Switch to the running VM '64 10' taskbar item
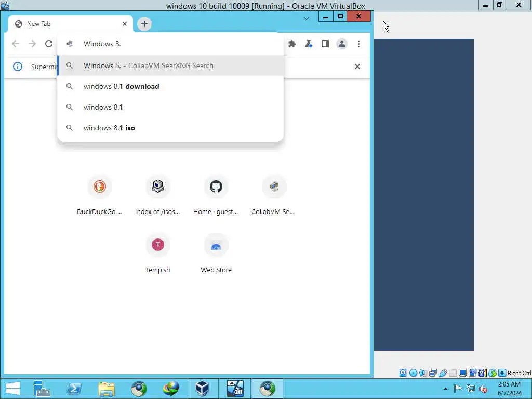The image size is (532, 399). click(235, 389)
